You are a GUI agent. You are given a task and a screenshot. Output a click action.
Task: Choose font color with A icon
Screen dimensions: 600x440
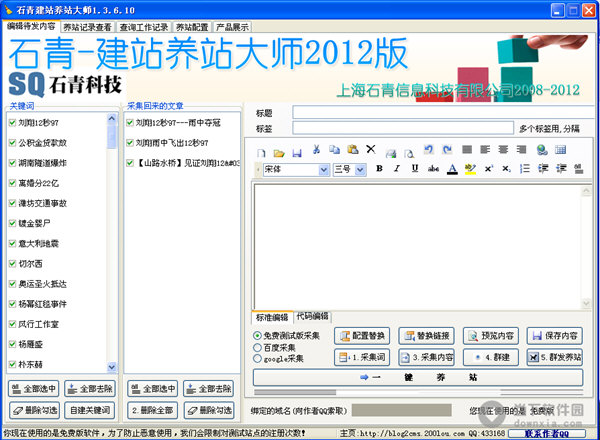452,169
